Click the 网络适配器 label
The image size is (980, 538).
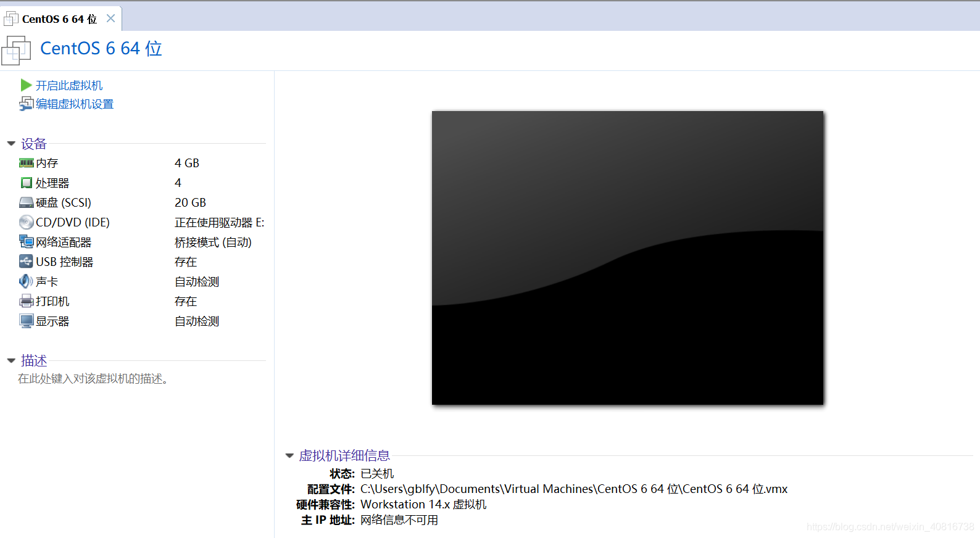coord(64,242)
